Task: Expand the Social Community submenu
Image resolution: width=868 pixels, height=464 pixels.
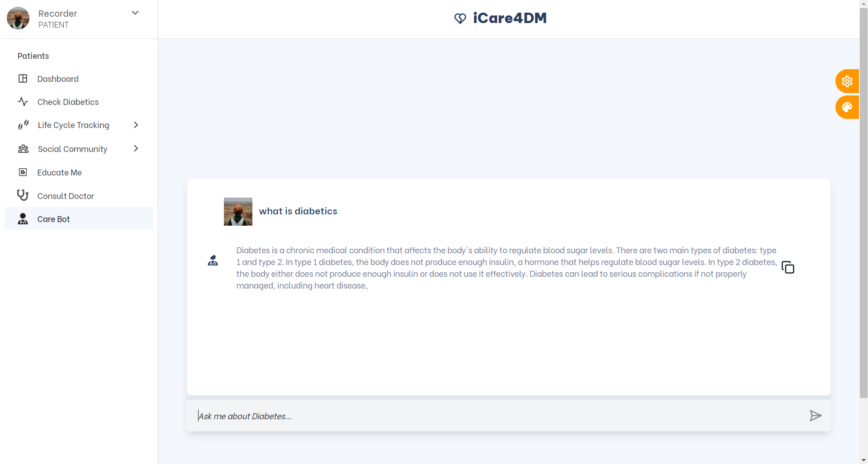Action: point(136,148)
